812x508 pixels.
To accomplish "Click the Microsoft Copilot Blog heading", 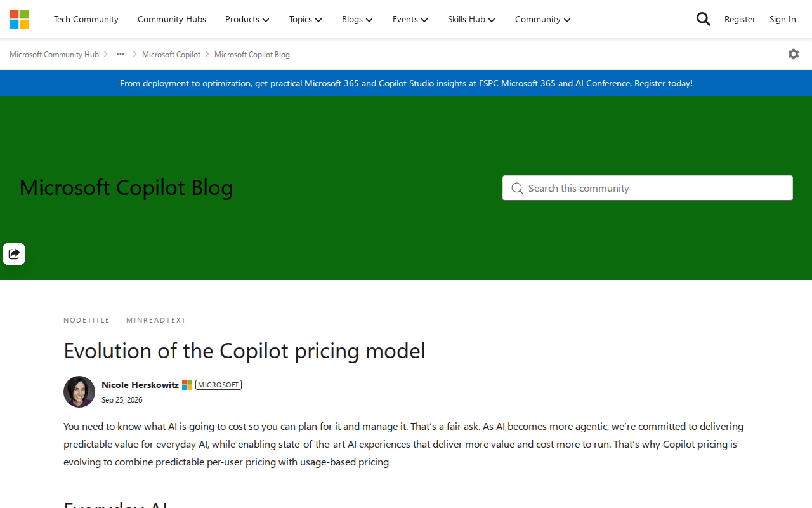I will click(126, 187).
